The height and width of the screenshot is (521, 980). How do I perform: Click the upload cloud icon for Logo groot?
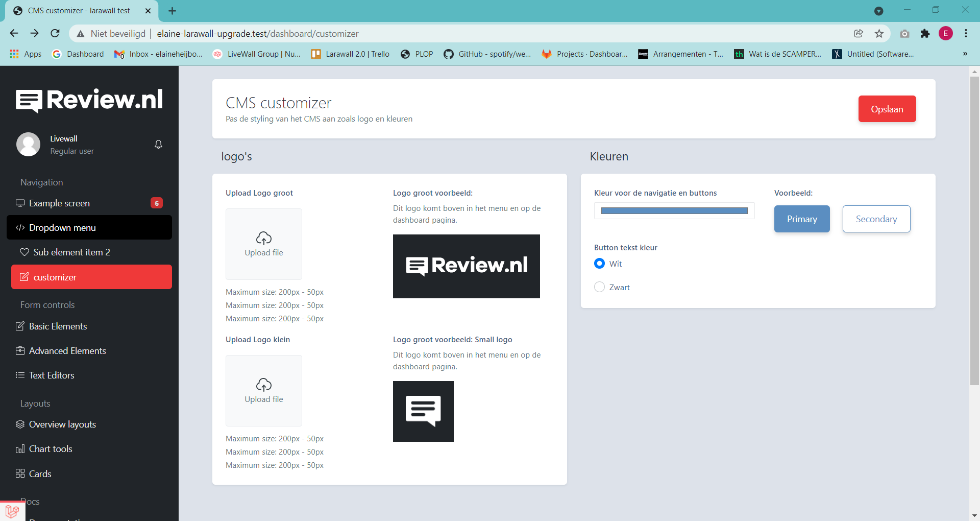(264, 238)
